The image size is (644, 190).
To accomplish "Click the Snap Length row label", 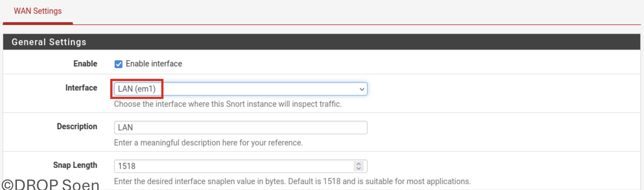I will click(75, 165).
